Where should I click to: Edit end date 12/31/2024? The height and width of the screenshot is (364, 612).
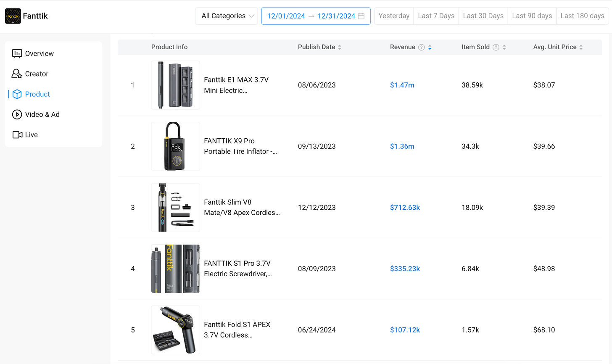(336, 16)
